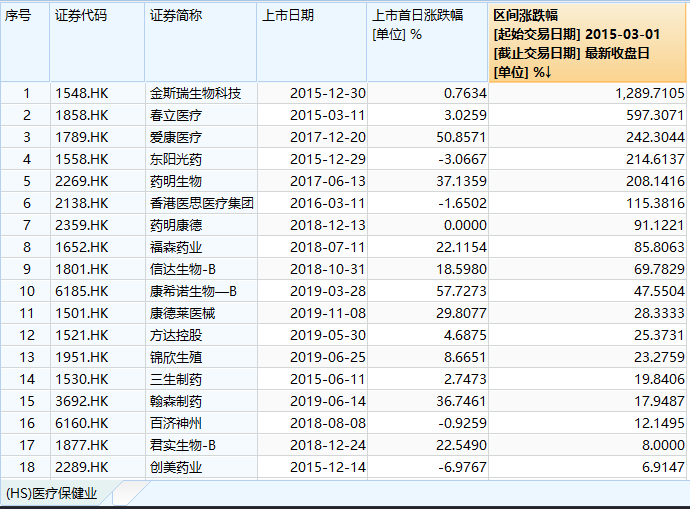Image resolution: width=690 pixels, height=509 pixels.
Task: Select the name 药明康德
Action: click(x=176, y=225)
